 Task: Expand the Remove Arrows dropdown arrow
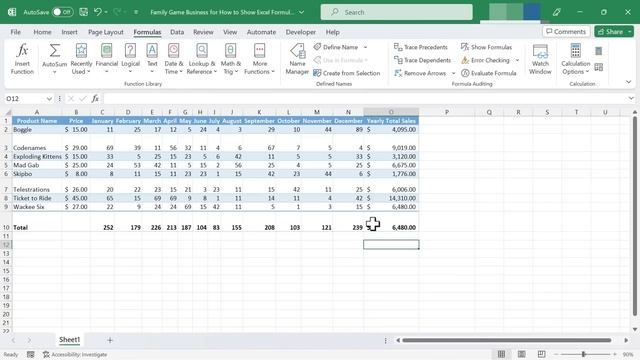[x=453, y=73]
